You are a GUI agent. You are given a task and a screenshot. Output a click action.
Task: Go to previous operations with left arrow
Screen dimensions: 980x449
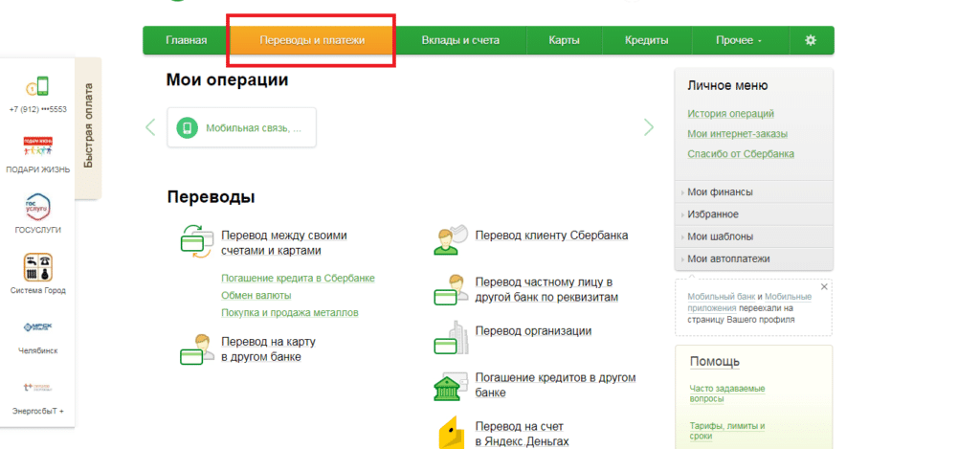[150, 127]
